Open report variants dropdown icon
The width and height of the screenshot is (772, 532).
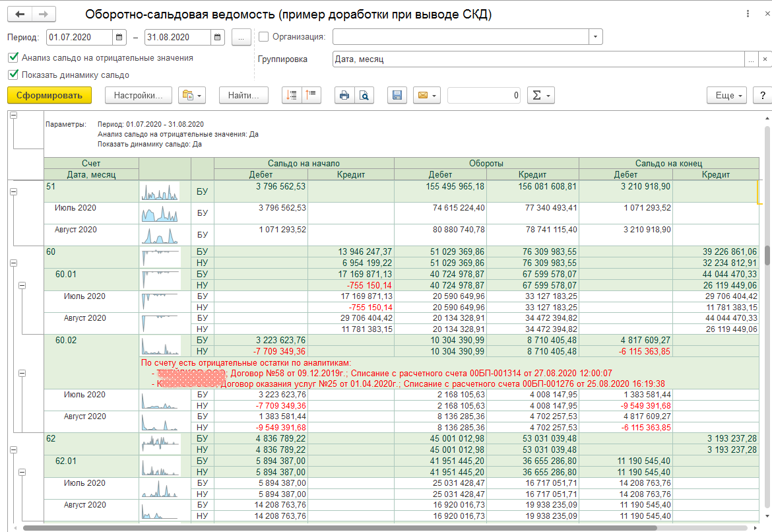[x=192, y=95]
